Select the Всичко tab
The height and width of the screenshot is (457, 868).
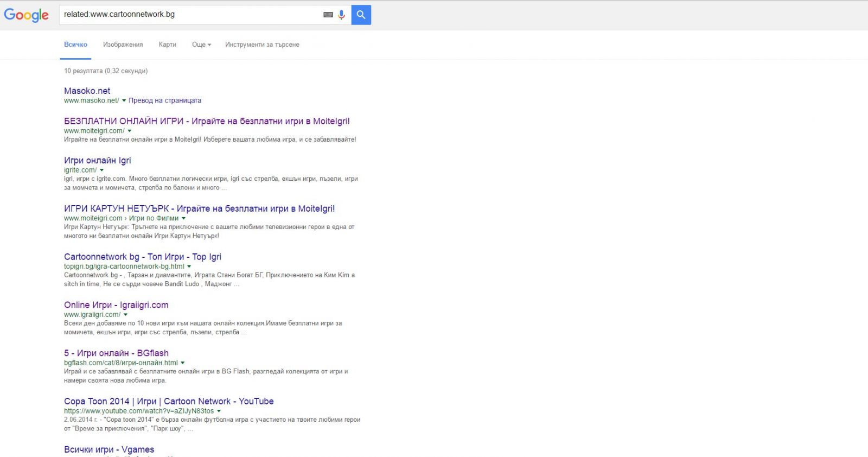pyautogui.click(x=75, y=45)
